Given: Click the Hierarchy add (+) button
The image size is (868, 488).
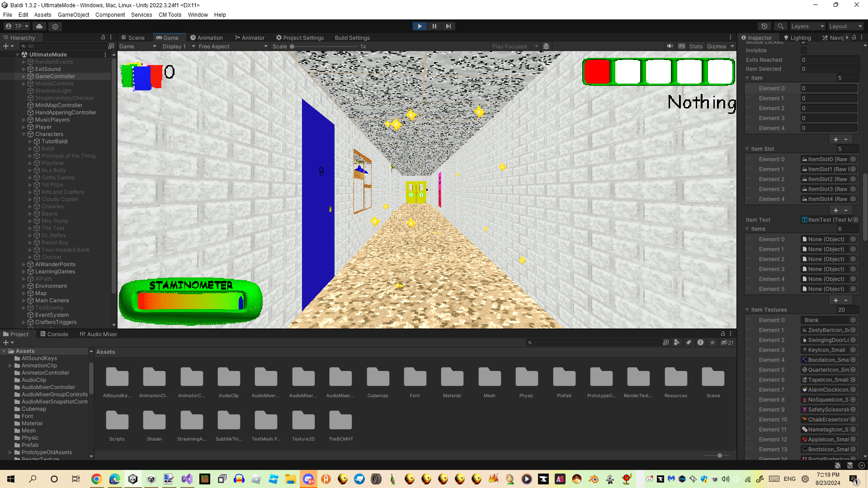Looking at the screenshot, I should (8, 46).
